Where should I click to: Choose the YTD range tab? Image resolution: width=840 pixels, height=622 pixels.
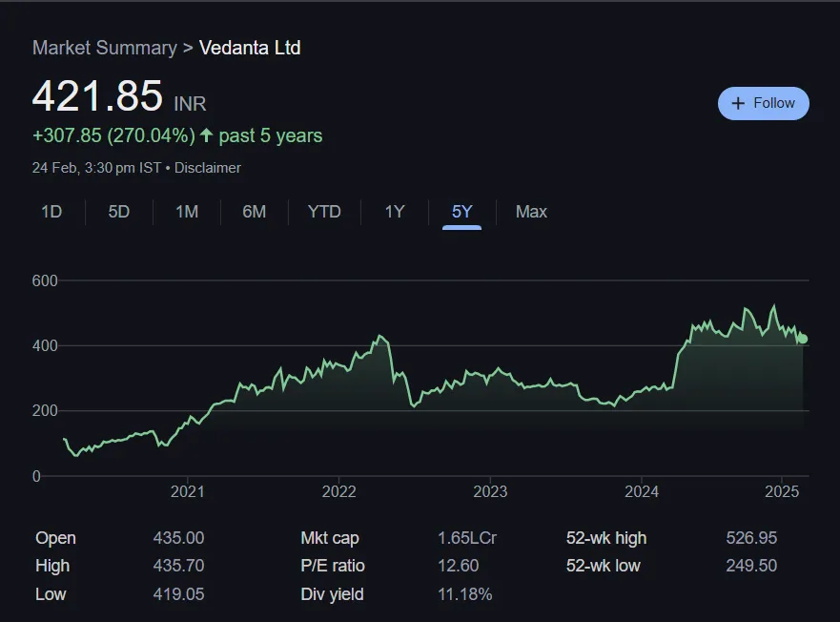[x=324, y=212]
